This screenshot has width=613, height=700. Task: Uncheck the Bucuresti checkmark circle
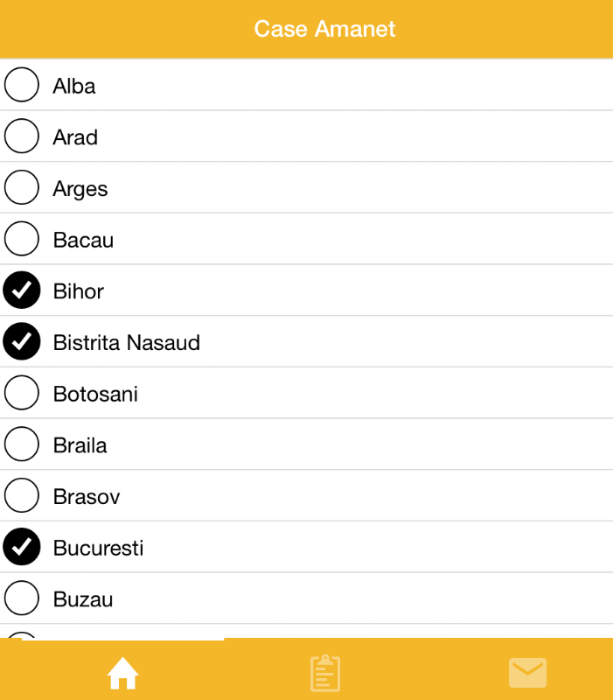[22, 548]
